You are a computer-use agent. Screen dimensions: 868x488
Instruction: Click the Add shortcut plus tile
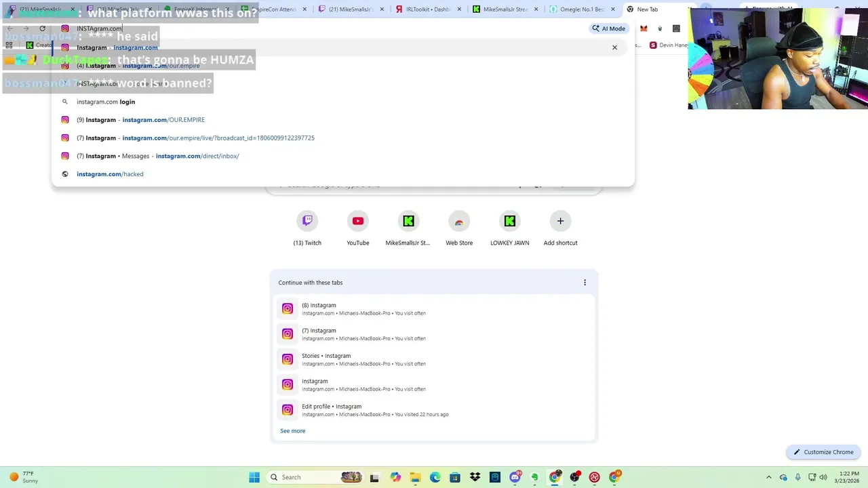coord(560,229)
